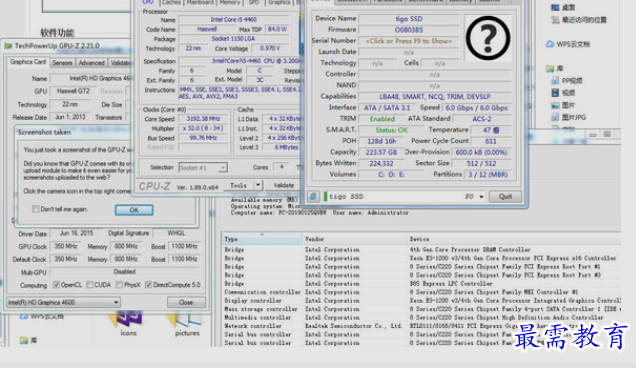
Task: Select the Display controller row in device list
Action: (421, 301)
